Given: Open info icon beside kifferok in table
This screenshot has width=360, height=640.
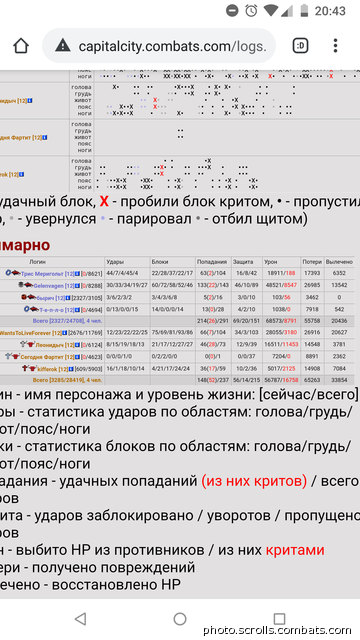Looking at the screenshot, I should [x=71, y=369].
